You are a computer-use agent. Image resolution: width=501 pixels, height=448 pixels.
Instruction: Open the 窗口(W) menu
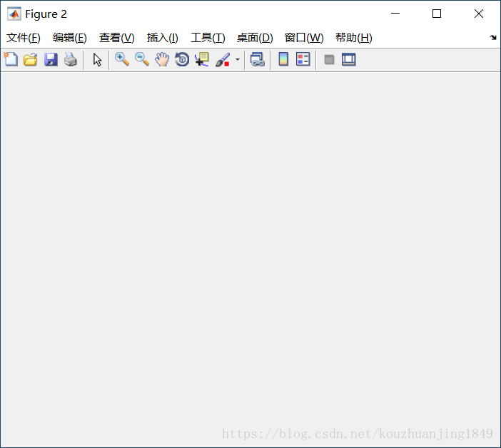tap(304, 38)
